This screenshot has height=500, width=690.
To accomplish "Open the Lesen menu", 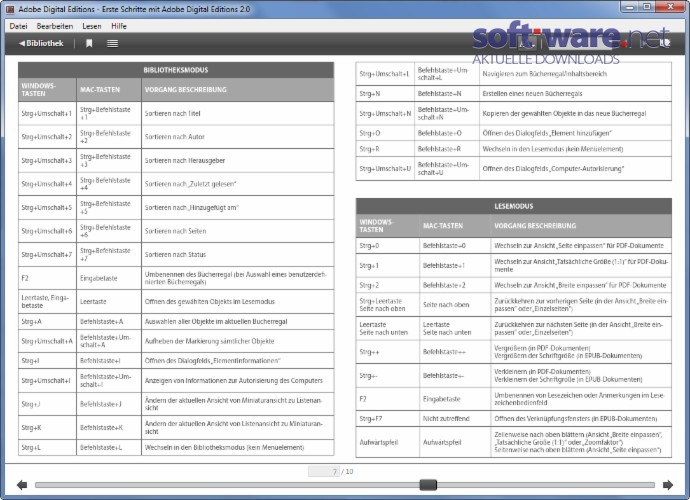I will (x=92, y=26).
